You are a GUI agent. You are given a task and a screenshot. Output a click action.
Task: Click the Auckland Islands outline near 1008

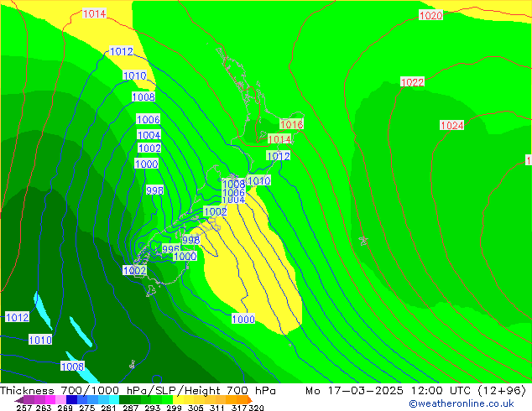pyautogui.click(x=132, y=365)
